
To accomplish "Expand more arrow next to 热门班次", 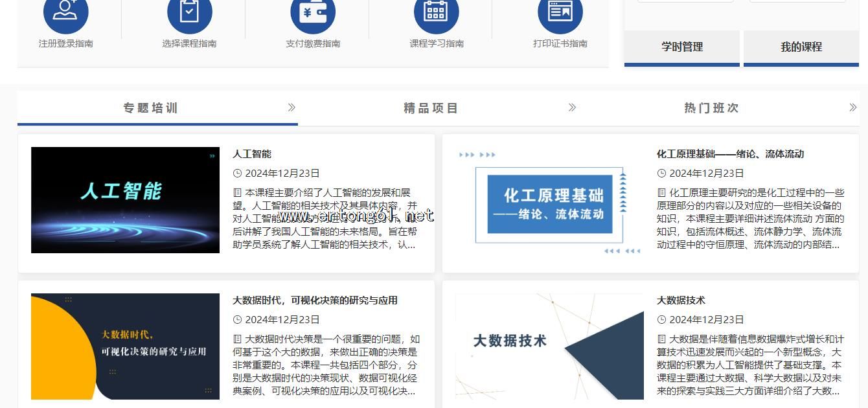I will pos(852,108).
